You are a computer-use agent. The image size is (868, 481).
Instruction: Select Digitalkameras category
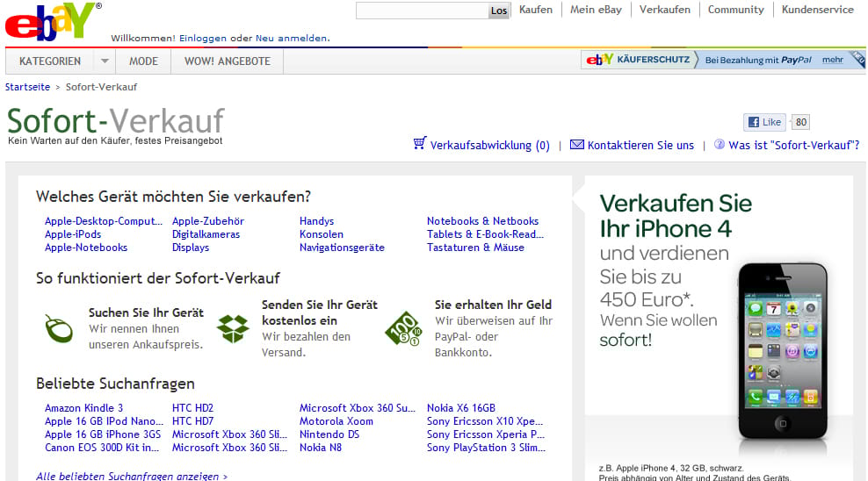point(206,234)
